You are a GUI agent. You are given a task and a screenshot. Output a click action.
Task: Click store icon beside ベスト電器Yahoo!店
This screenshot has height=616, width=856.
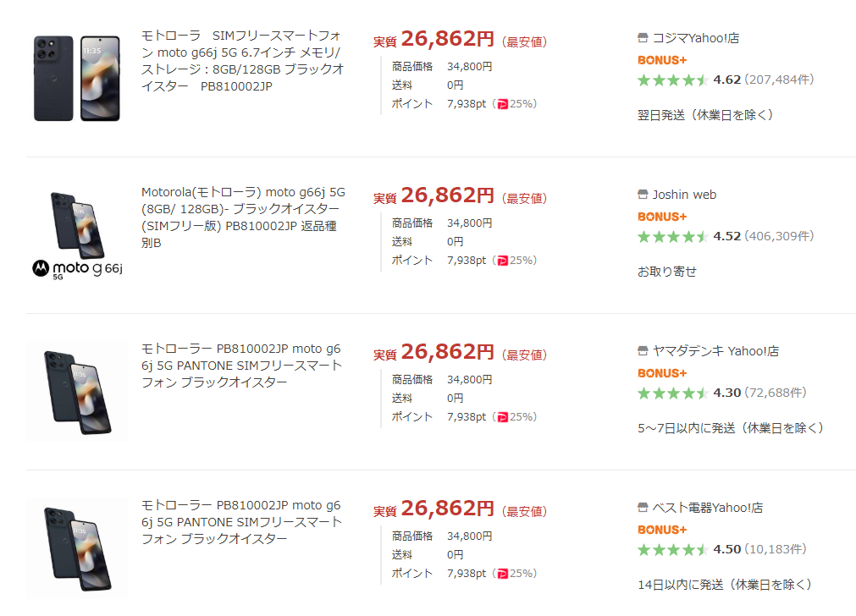click(643, 508)
